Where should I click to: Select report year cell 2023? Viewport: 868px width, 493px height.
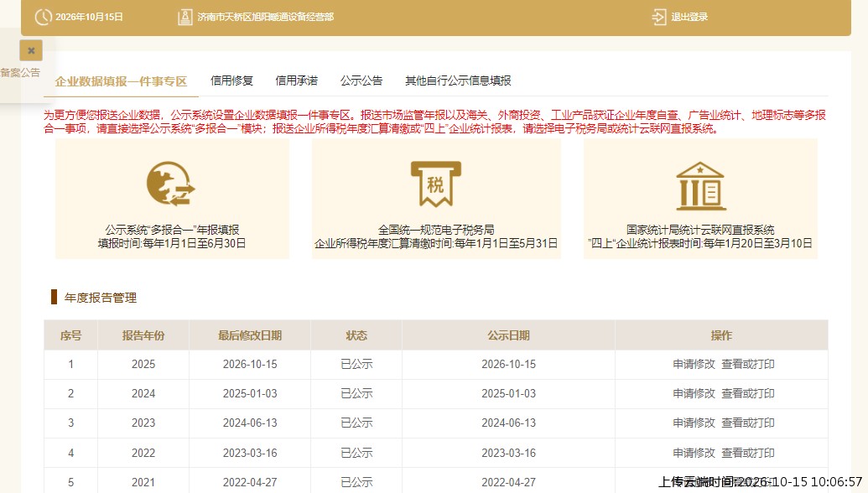point(143,423)
